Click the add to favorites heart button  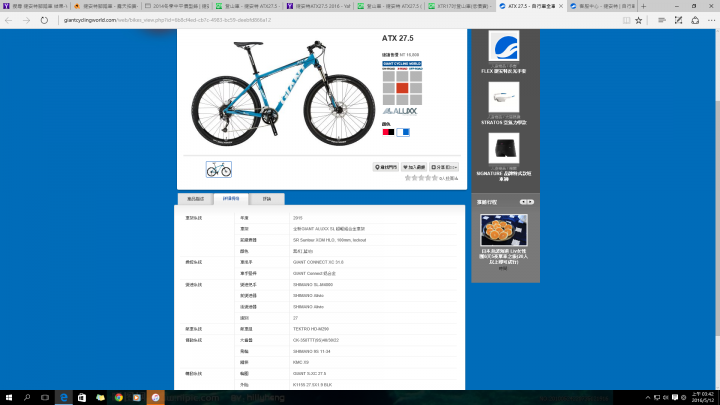click(414, 167)
